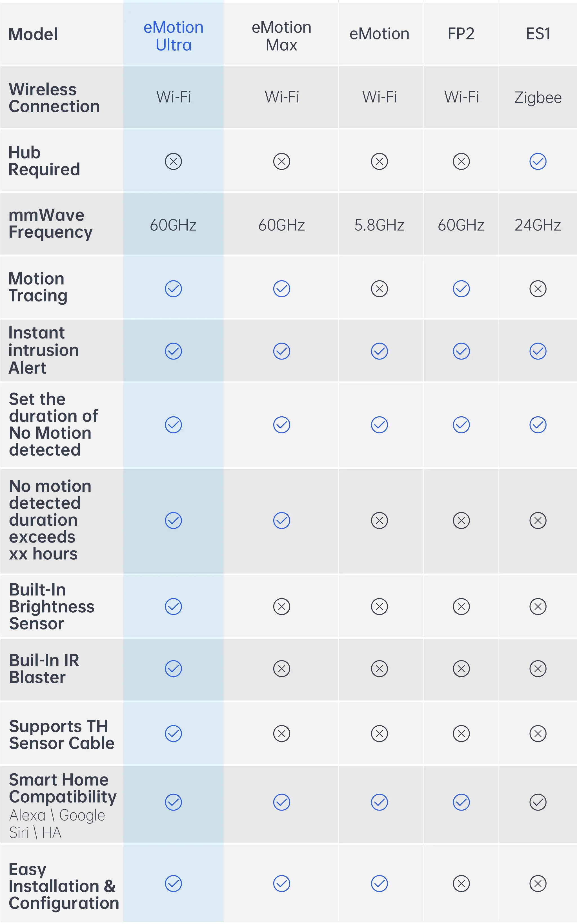Click TH Sensor Cable checkmark for eMotion Ultra

(x=173, y=733)
